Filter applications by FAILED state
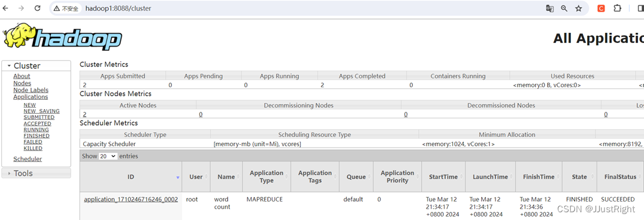 point(33,142)
